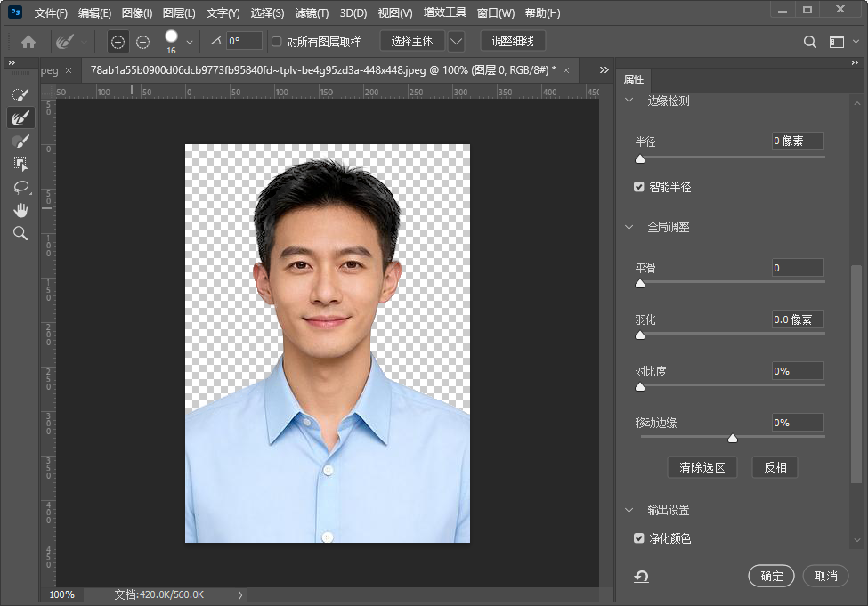Image resolution: width=868 pixels, height=606 pixels.
Task: Click the Home icon in options bar
Action: pyautogui.click(x=28, y=42)
